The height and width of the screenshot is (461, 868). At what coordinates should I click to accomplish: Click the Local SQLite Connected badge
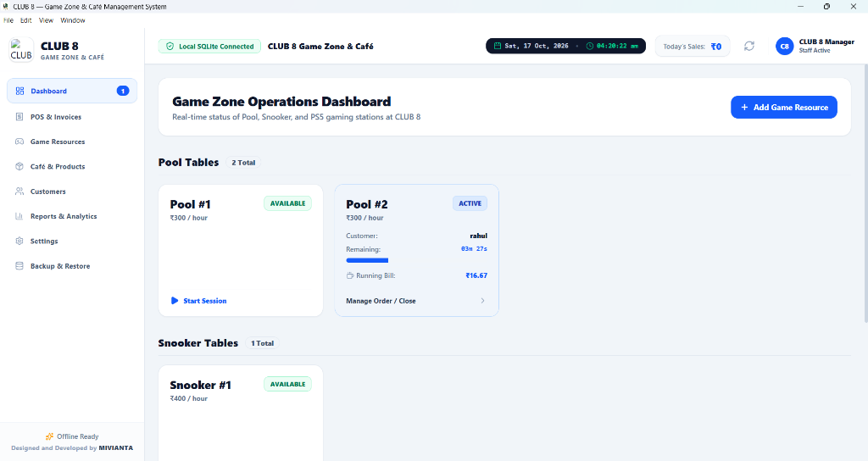click(209, 47)
